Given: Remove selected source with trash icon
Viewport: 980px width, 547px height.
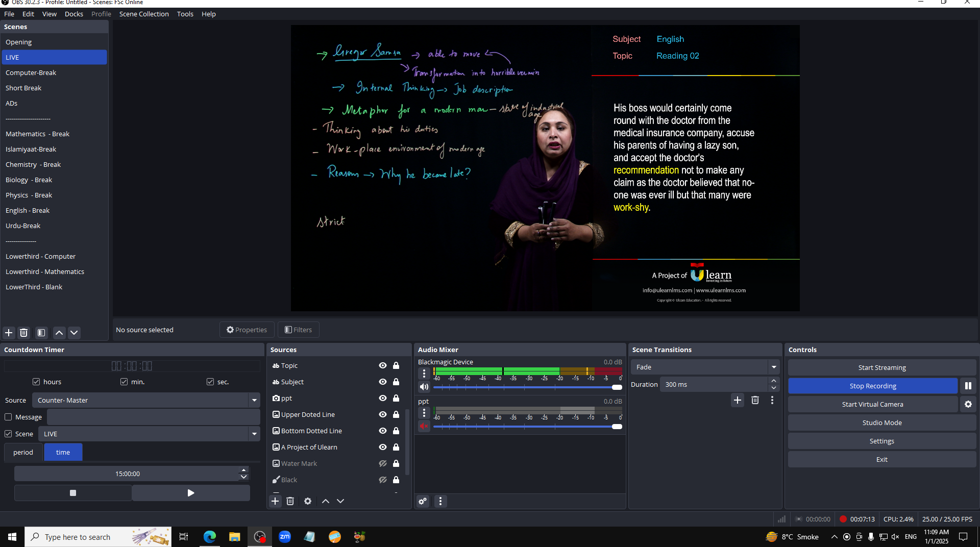Looking at the screenshot, I should click(x=290, y=501).
